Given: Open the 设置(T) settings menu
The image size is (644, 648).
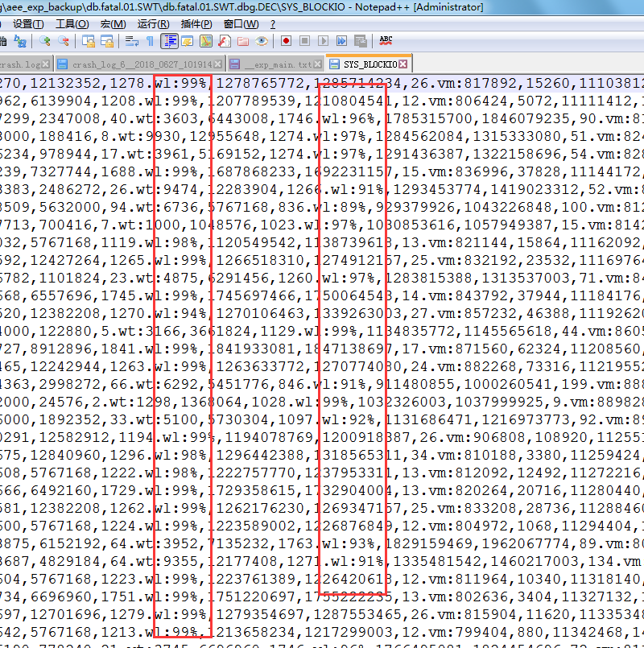Looking at the screenshot, I should pyautogui.click(x=28, y=24).
